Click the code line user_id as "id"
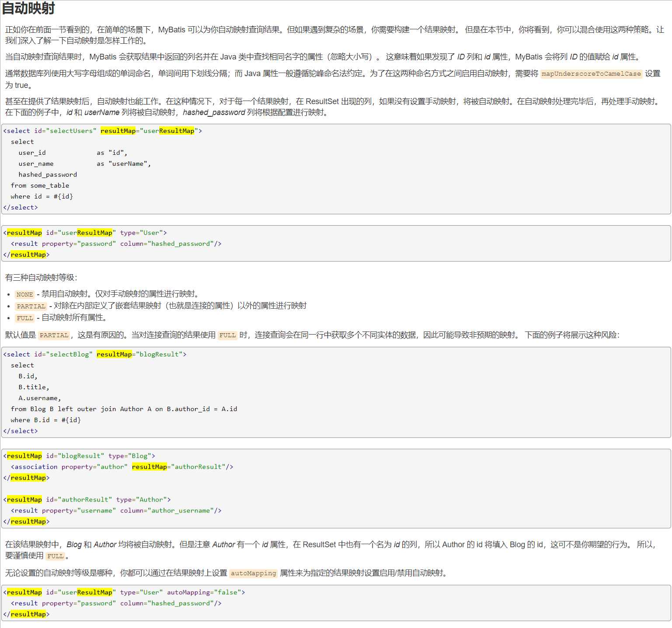 pyautogui.click(x=73, y=153)
